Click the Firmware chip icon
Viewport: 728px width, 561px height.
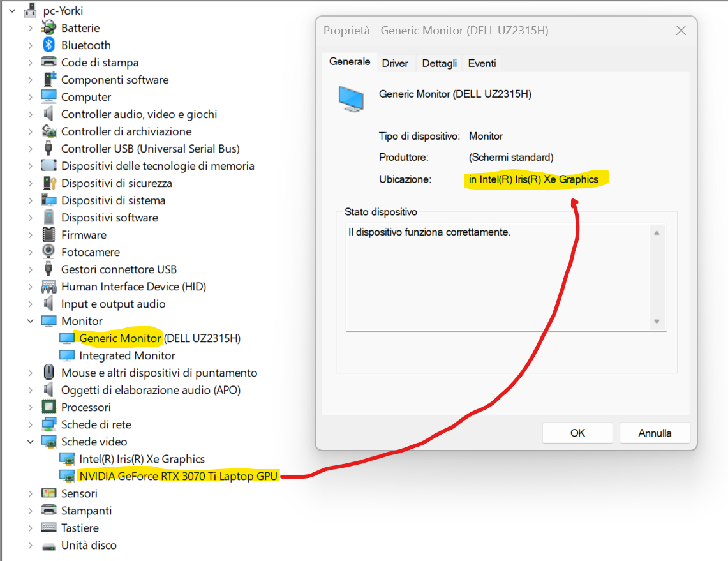click(47, 234)
